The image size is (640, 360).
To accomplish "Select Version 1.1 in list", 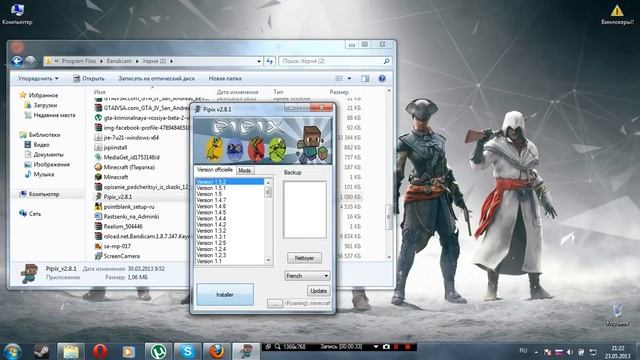I will click(230, 261).
